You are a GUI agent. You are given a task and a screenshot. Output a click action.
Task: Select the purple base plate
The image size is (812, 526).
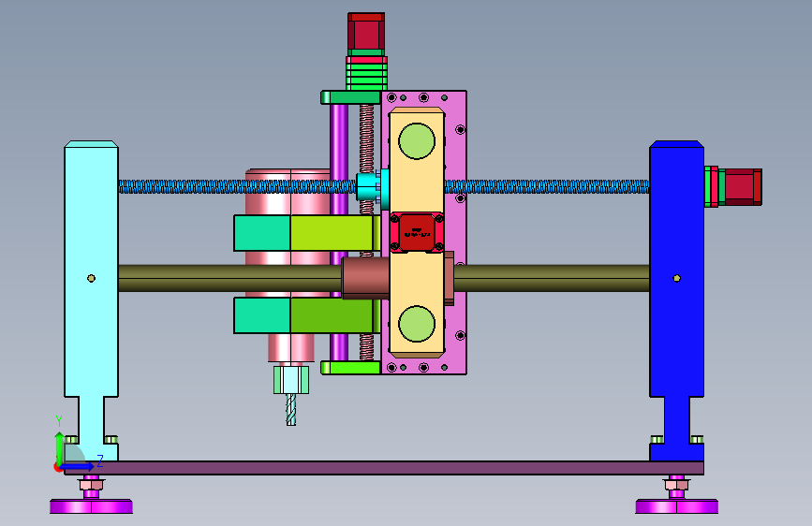[384, 467]
